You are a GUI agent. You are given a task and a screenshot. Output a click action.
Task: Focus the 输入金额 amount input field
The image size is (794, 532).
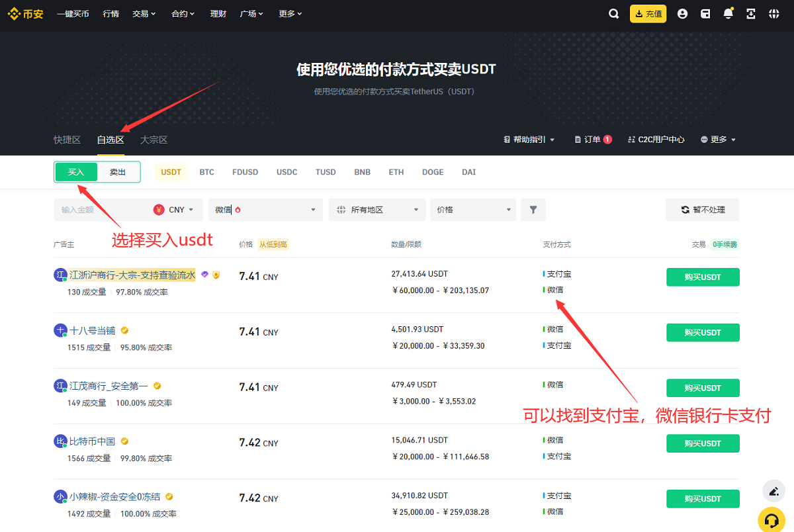click(x=103, y=210)
